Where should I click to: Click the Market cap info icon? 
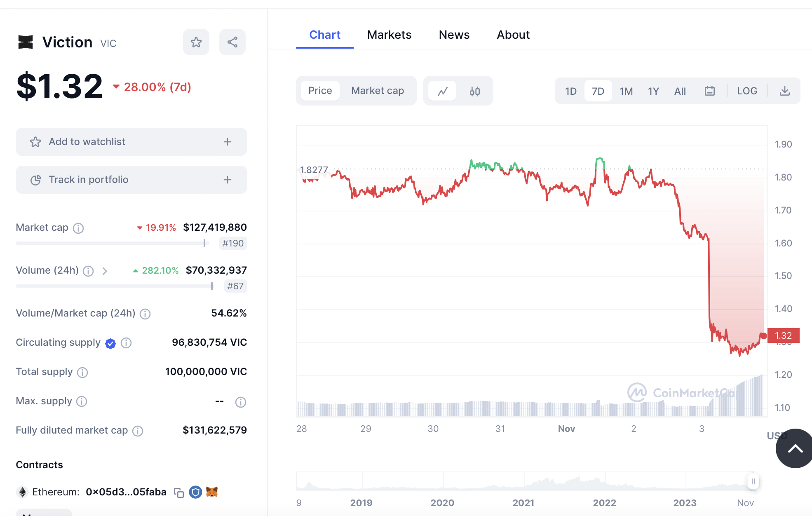click(x=78, y=228)
